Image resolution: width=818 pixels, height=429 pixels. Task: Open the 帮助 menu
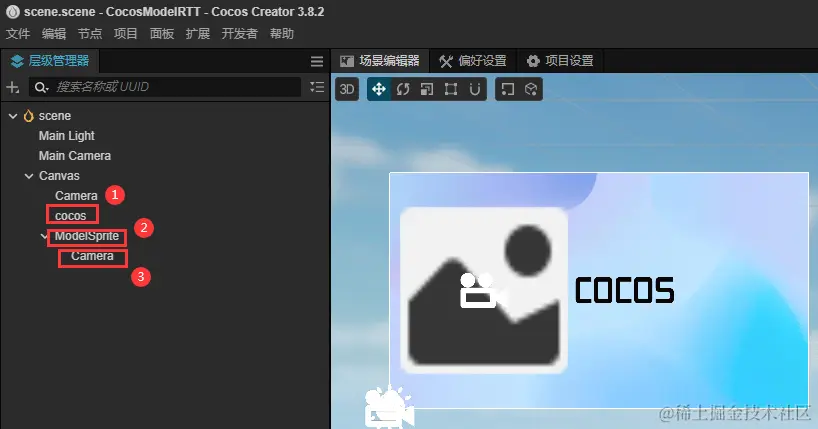[x=282, y=34]
